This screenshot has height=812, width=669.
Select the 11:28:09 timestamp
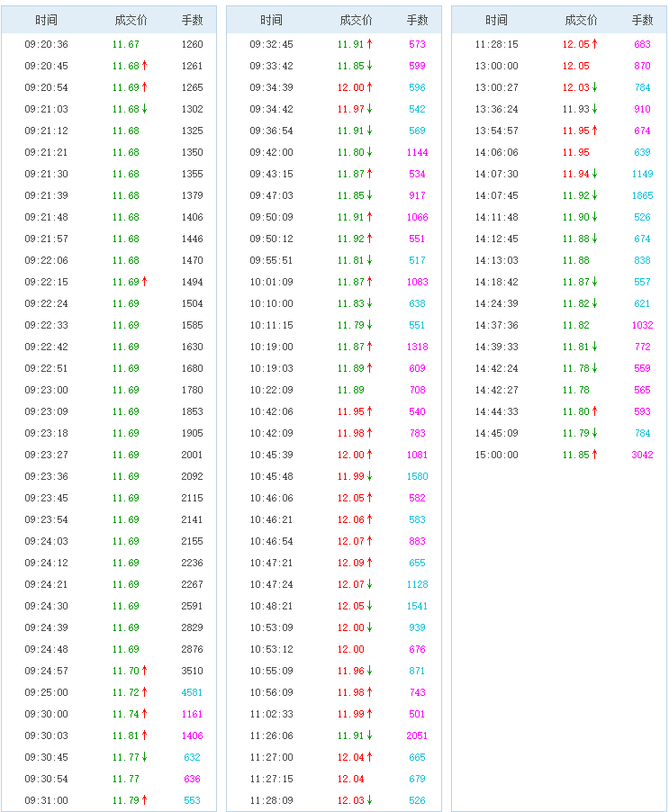tap(271, 800)
